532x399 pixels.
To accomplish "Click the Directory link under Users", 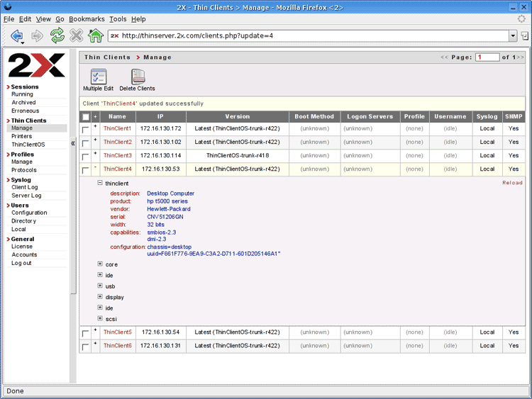I will (23, 221).
